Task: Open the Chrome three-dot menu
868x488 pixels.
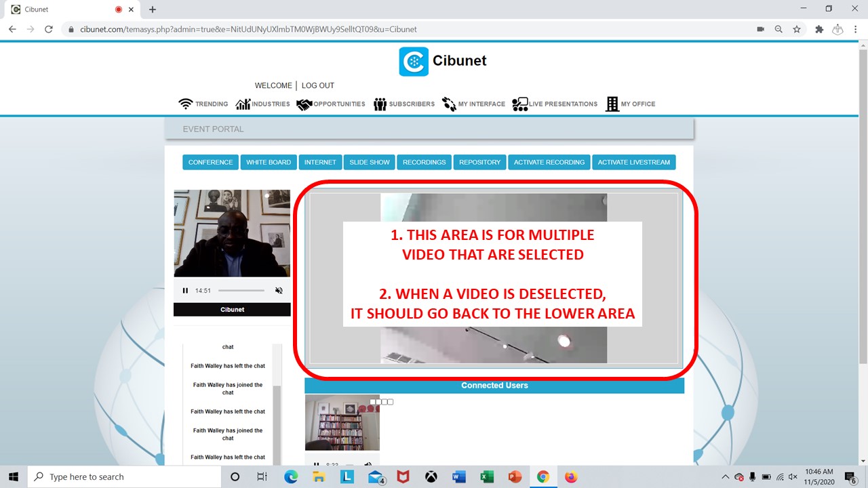Action: point(855,29)
